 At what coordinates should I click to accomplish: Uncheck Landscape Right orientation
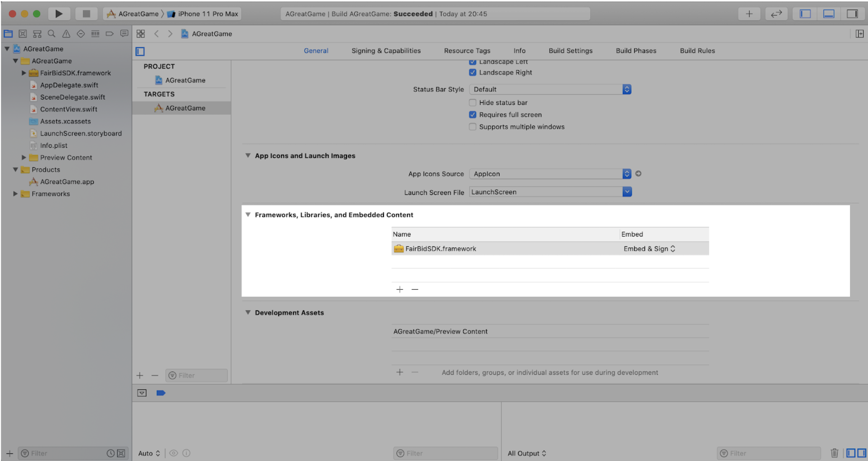point(472,72)
